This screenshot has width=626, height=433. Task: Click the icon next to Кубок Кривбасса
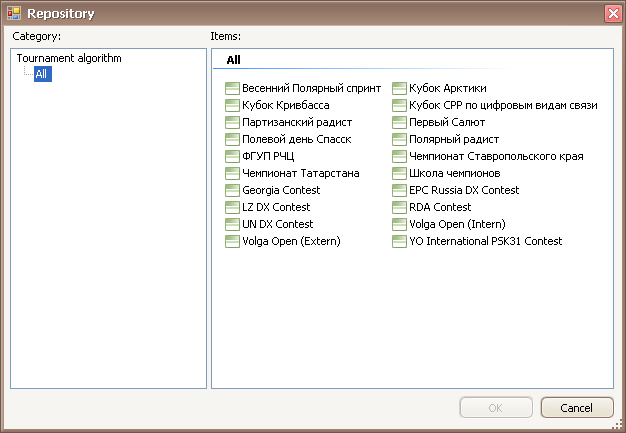[x=233, y=105]
